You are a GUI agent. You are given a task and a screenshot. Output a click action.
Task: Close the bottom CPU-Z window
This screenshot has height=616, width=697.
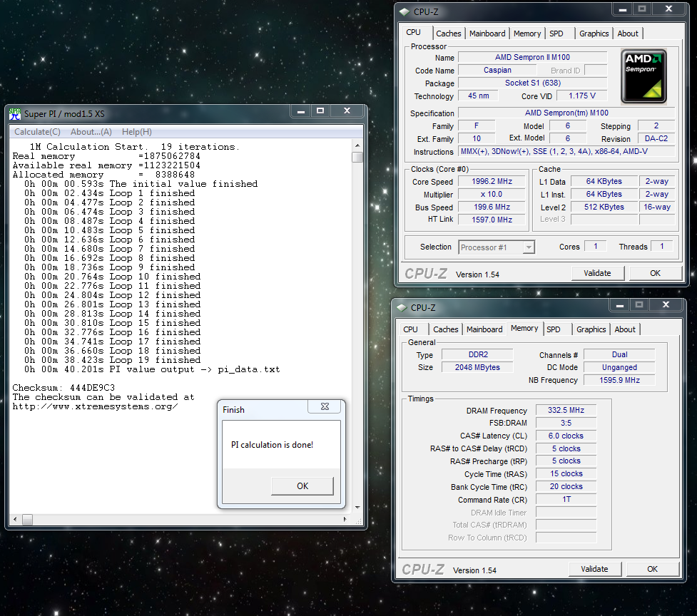click(666, 305)
